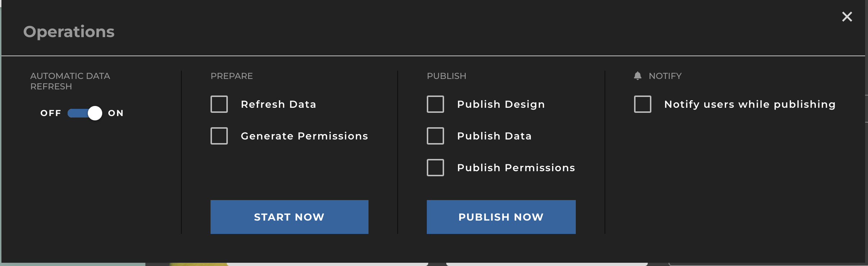Click the Operations dialog heading
The height and width of the screenshot is (266, 868).
tap(69, 32)
